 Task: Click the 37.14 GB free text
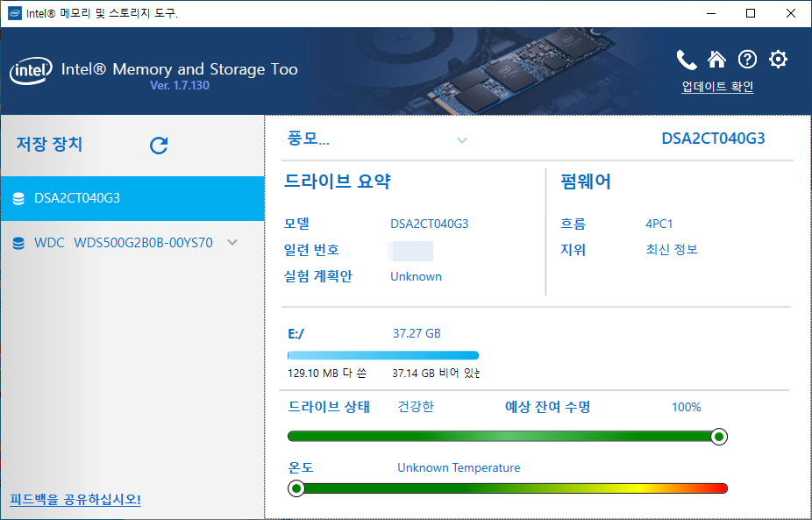click(x=436, y=373)
